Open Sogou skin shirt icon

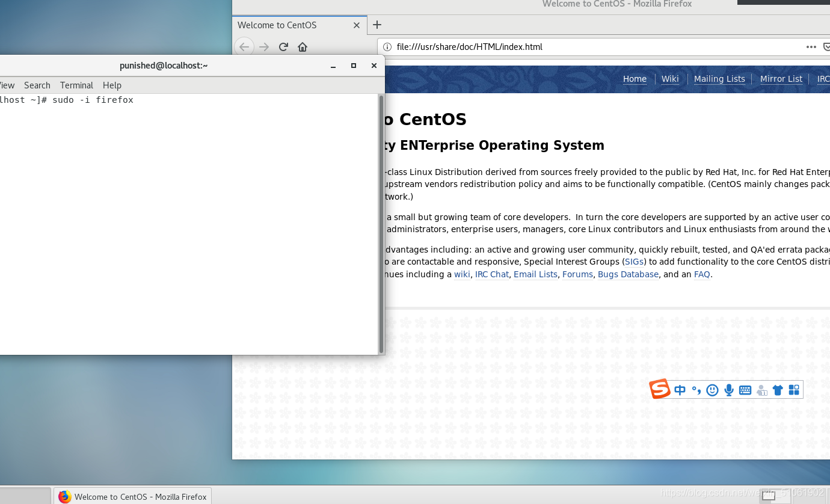[778, 390]
